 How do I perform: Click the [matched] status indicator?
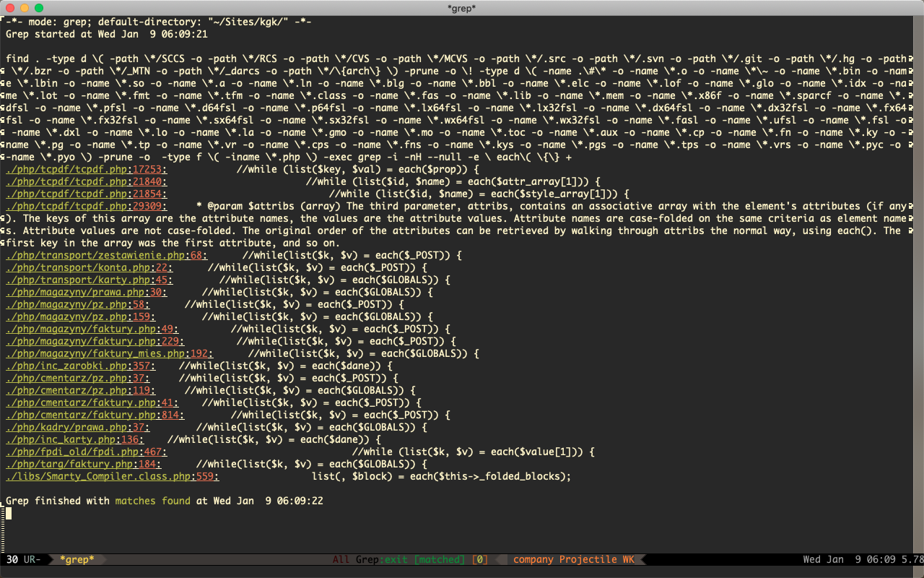(439, 559)
